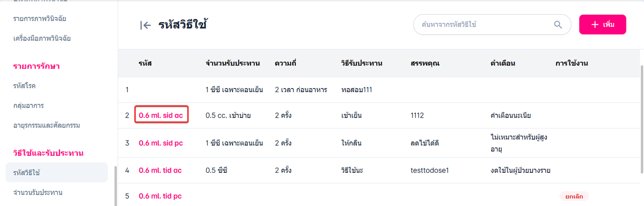Click the pink เพิ่ม add button
This screenshot has height=206, width=644.
[x=603, y=24]
